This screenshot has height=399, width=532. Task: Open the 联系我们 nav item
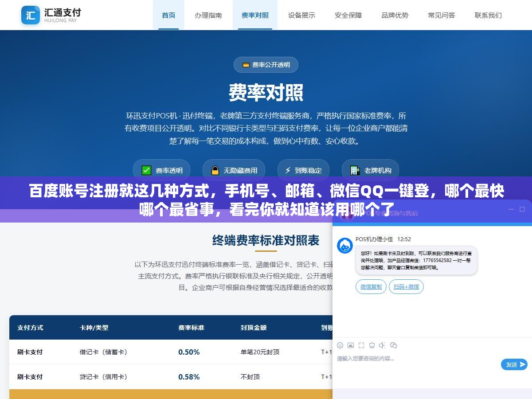click(488, 15)
